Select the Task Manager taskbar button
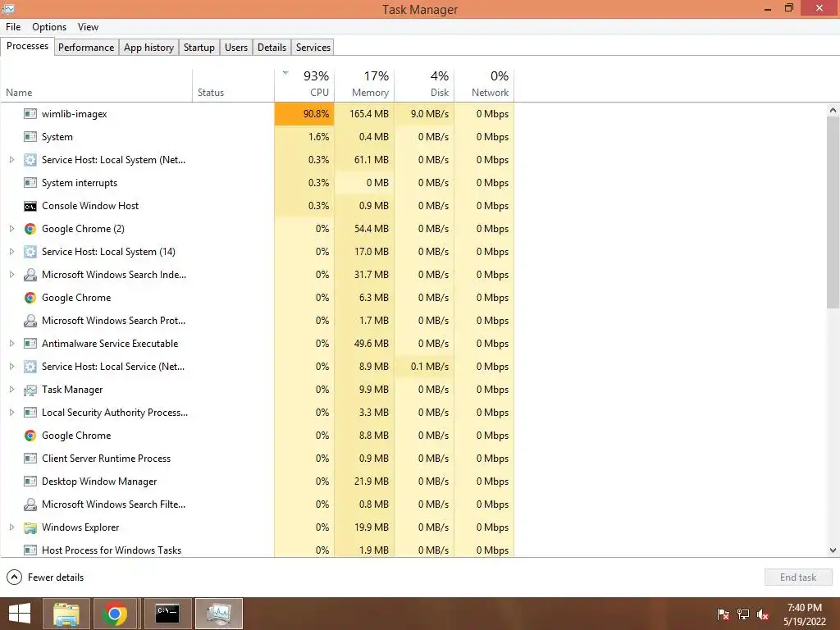This screenshot has width=840, height=630. coord(219,614)
